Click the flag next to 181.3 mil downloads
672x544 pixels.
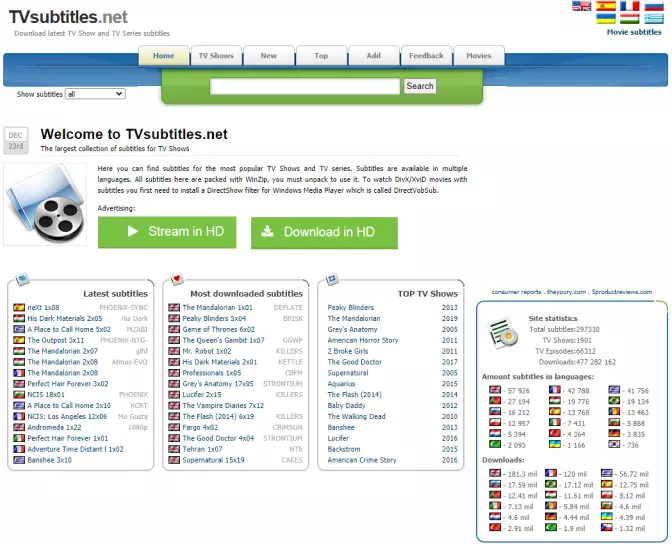coord(495,473)
